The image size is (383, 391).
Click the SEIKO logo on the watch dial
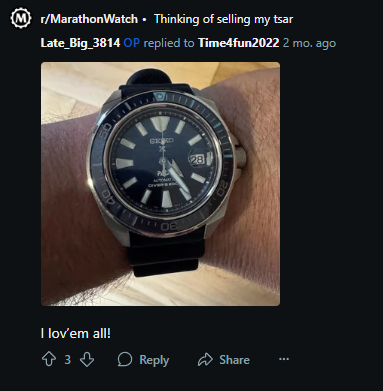coord(161,141)
